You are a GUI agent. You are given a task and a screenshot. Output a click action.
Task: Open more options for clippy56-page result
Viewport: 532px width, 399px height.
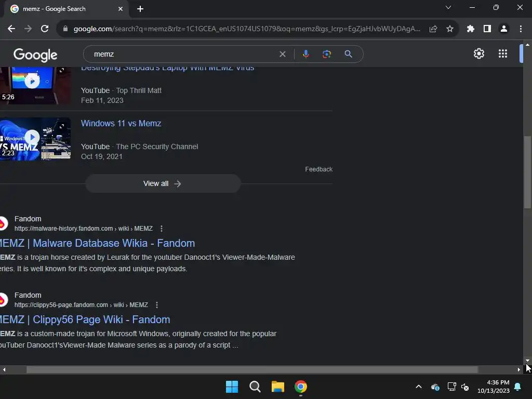pos(157,305)
